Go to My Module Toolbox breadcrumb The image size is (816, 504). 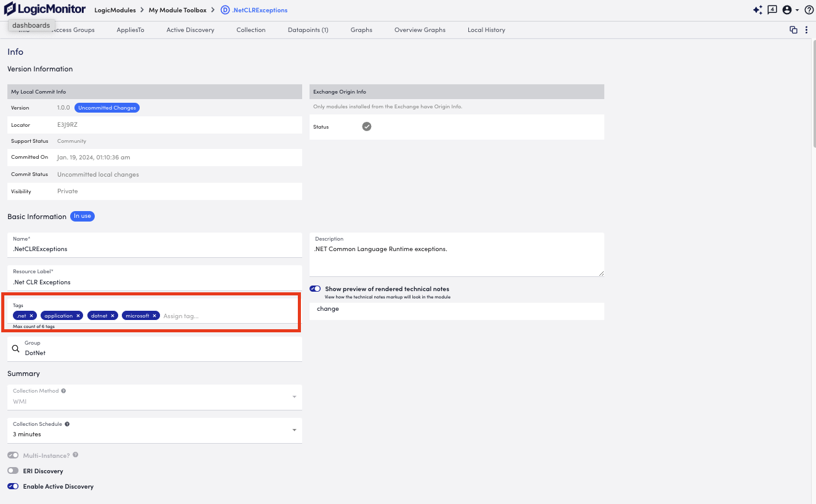[177, 10]
